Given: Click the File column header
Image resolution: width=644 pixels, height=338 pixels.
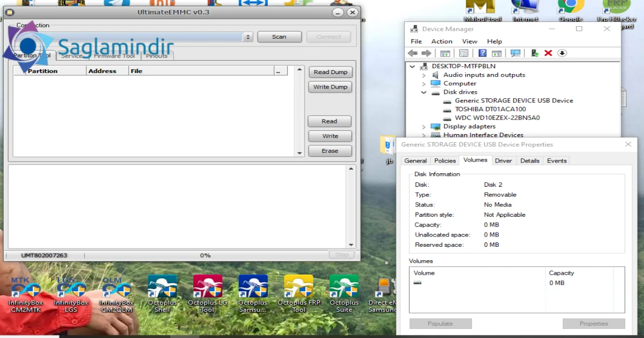Looking at the screenshot, I should coord(201,71).
